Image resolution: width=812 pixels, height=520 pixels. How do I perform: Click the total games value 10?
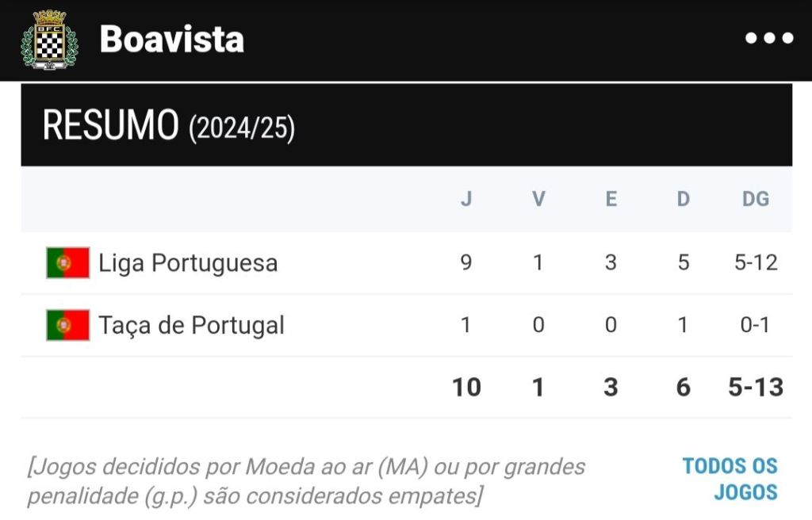(466, 387)
